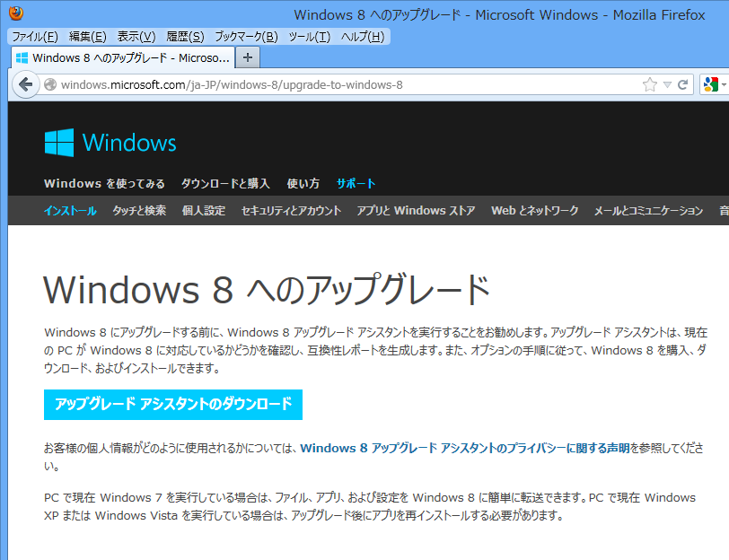The height and width of the screenshot is (560, 729).
Task: Bookmark this page with the star icon
Action: [649, 84]
